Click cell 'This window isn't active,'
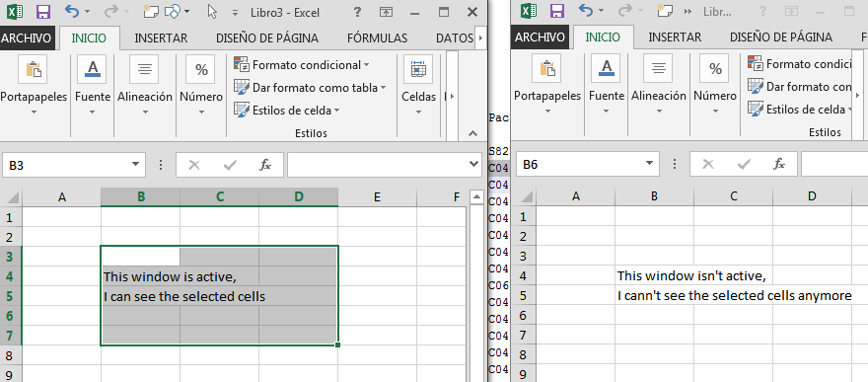Screen dimensions: 868x382 tap(654, 275)
